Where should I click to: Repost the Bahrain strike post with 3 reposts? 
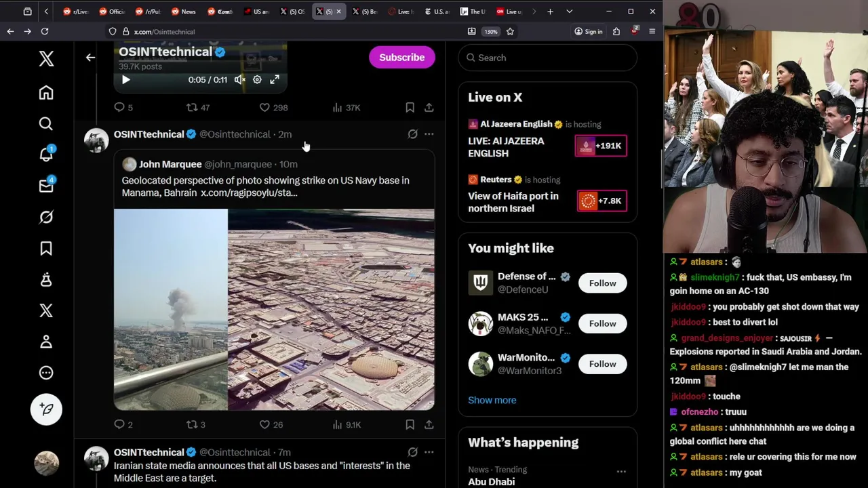point(196,424)
